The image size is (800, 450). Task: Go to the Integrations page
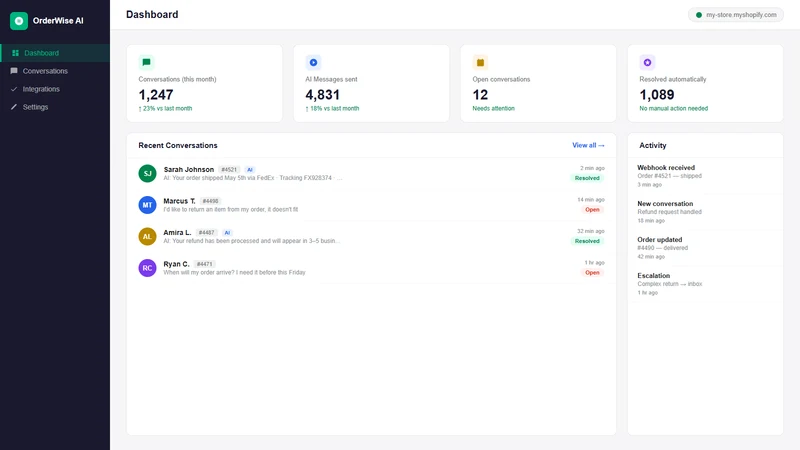click(55, 89)
